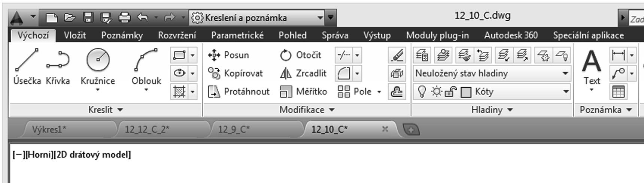Click the Zrcadlit mirror tool

303,73
